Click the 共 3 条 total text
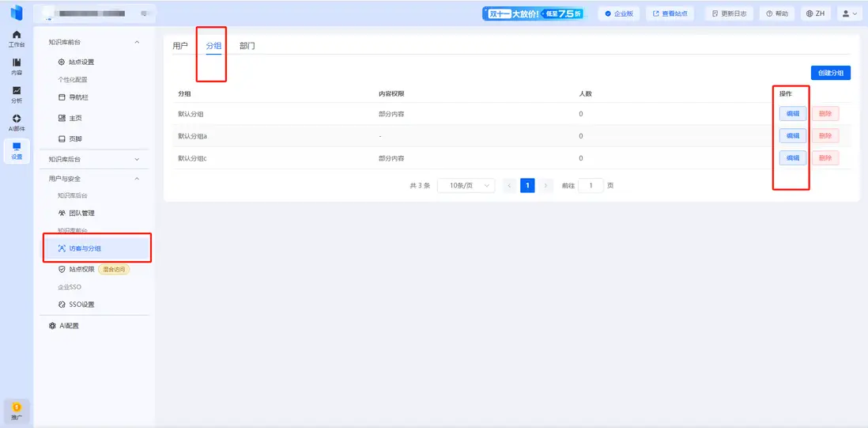Screen dimensions: 868x428 [420, 186]
